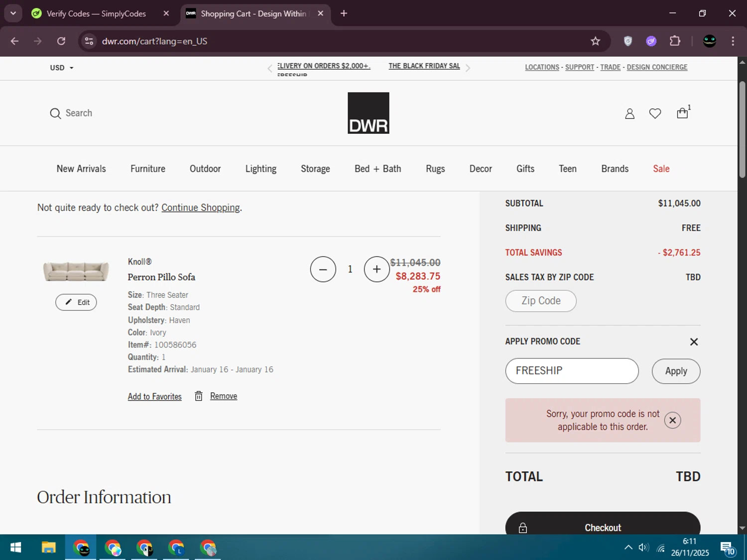Image resolution: width=747 pixels, height=560 pixels.
Task: Open the Support link
Action: 580,67
